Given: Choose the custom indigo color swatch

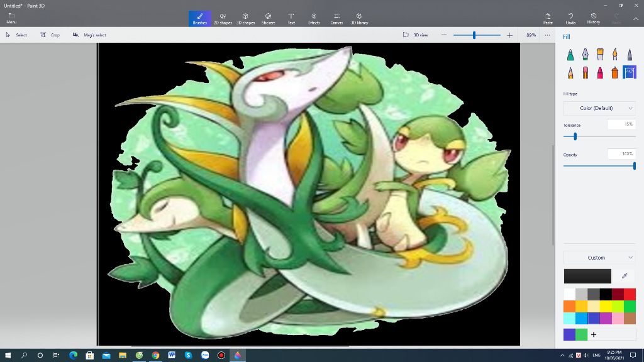Looking at the screenshot, I should [569, 334].
